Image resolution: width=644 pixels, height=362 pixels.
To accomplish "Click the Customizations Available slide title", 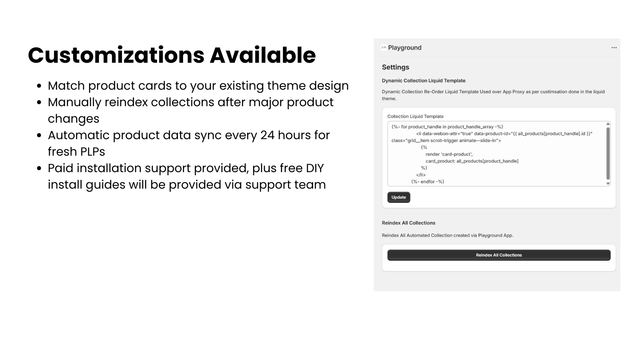I will [172, 55].
